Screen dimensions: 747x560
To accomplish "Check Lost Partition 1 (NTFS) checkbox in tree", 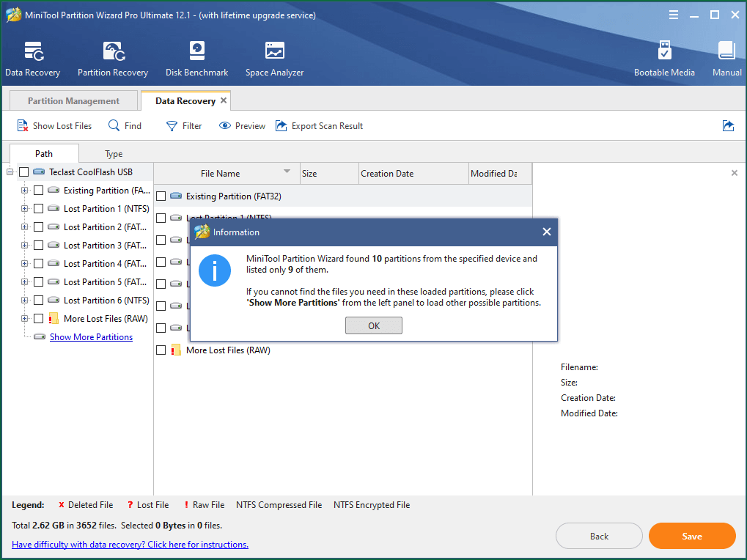I will 39,209.
